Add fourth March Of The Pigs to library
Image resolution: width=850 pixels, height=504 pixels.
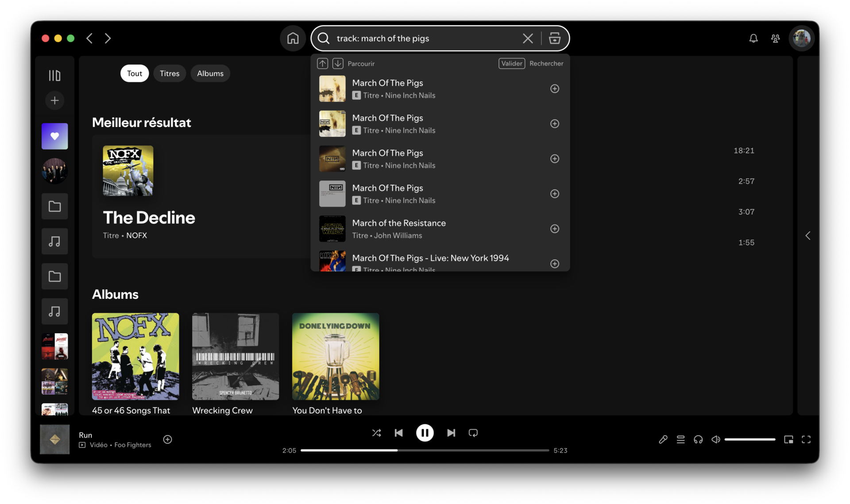[x=554, y=194]
